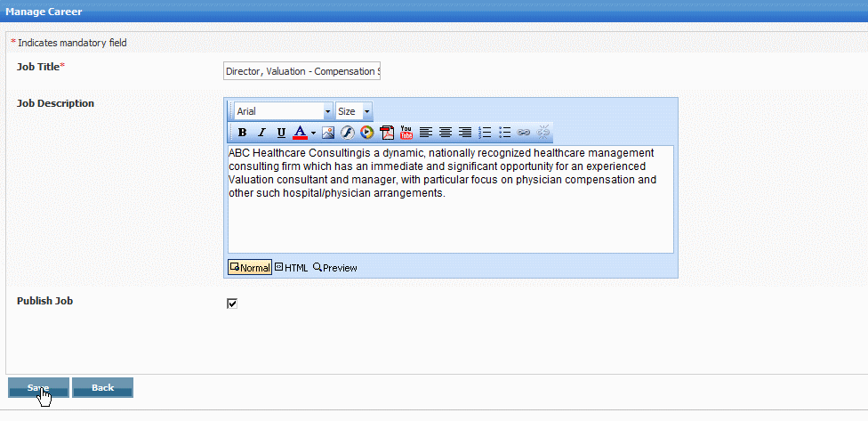Switch editor to Normal view tab
This screenshot has height=421, width=868.
(250, 268)
